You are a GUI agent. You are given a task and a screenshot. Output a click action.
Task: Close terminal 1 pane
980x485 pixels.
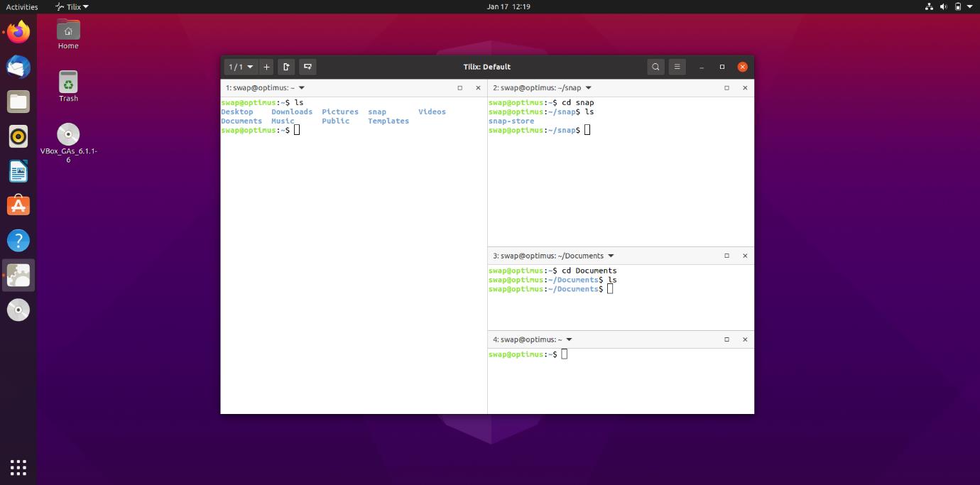point(478,88)
